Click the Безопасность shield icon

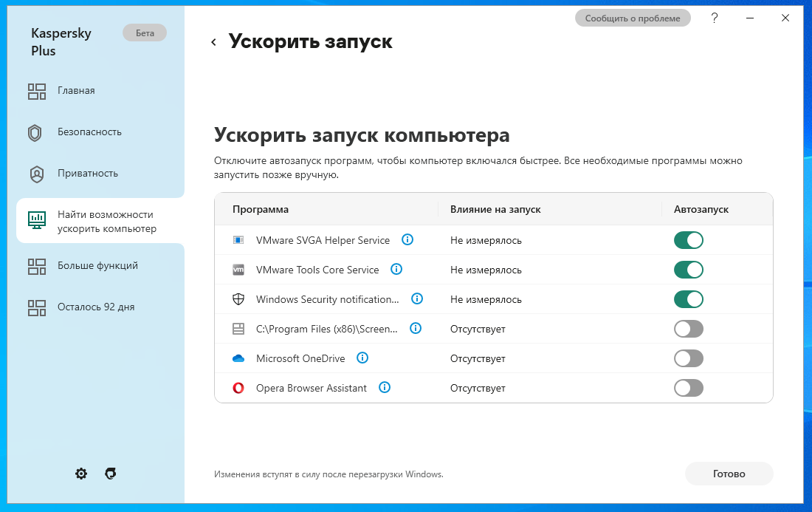35,133
